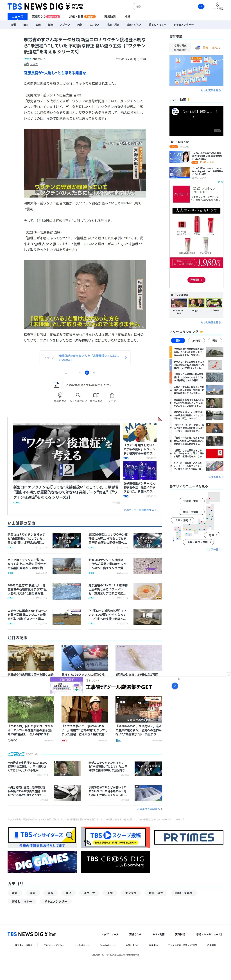Go to pagination page 4

tap(80, 373)
